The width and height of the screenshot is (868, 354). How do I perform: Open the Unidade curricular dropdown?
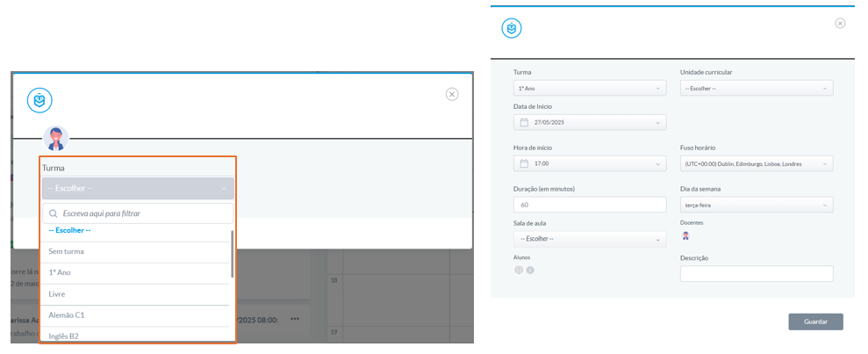(x=757, y=88)
